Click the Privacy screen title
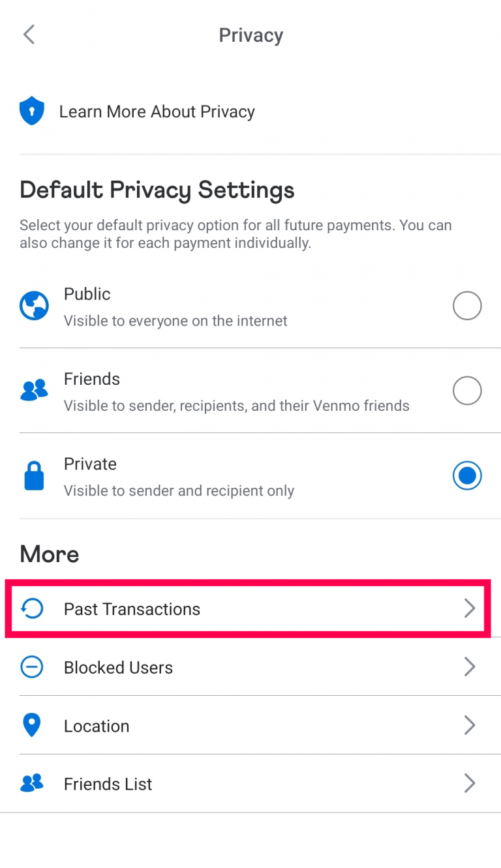The image size is (501, 868). coord(250,35)
